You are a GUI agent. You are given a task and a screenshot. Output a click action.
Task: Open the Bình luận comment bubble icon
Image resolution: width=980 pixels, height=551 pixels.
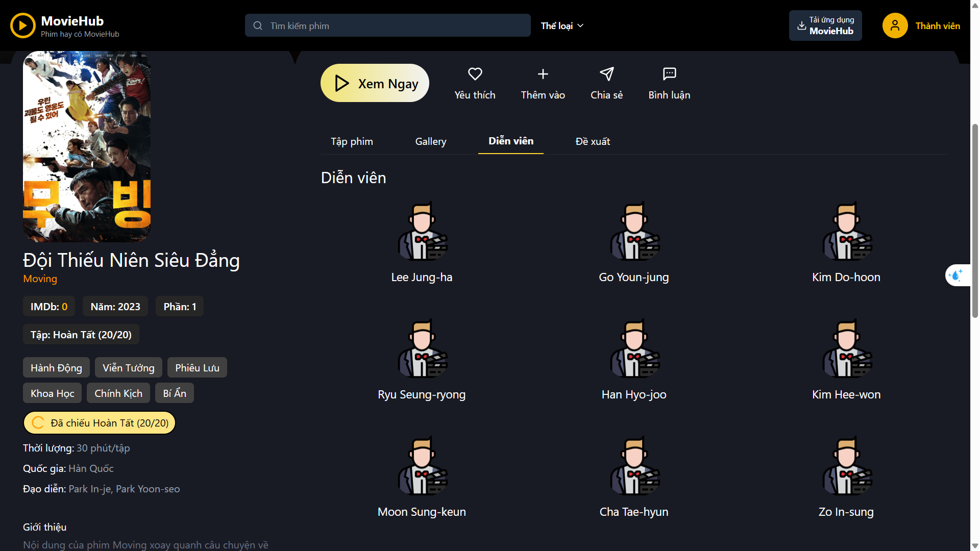coord(669,74)
